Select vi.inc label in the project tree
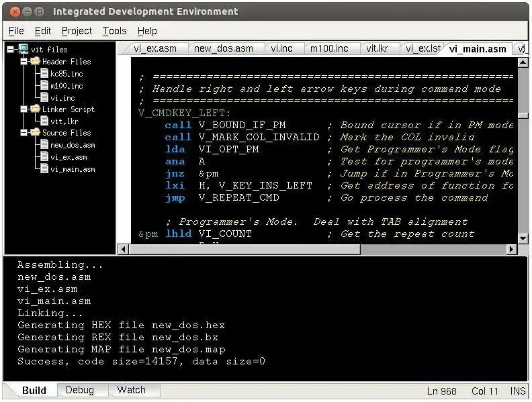This screenshot has width=532, height=402. click(x=62, y=98)
